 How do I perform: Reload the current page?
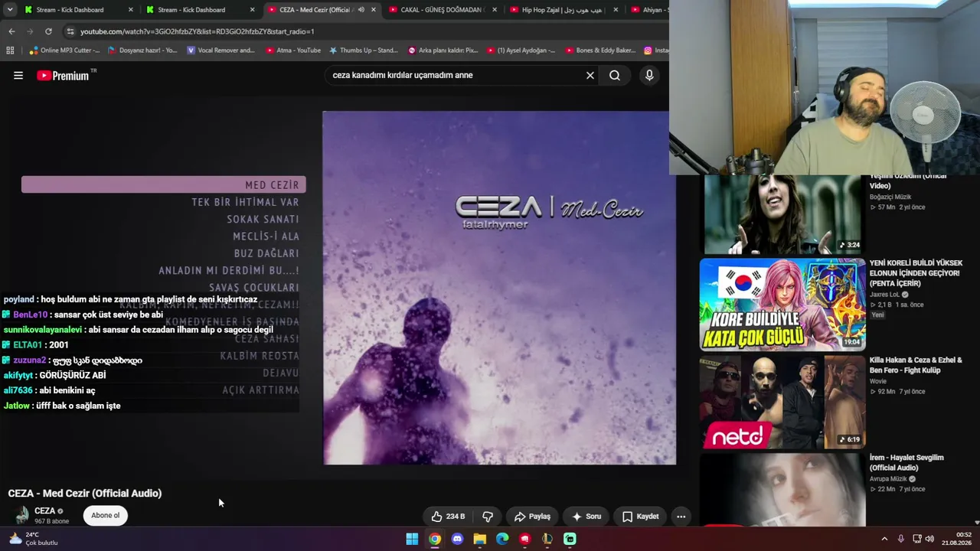click(48, 31)
